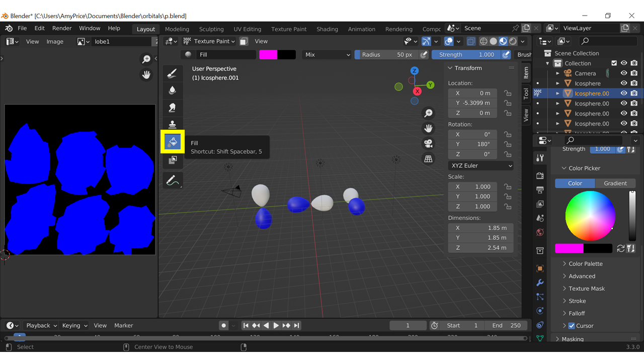This screenshot has height=362, width=644.
Task: Open the Playback dropdown in timeline
Action: (x=42, y=325)
